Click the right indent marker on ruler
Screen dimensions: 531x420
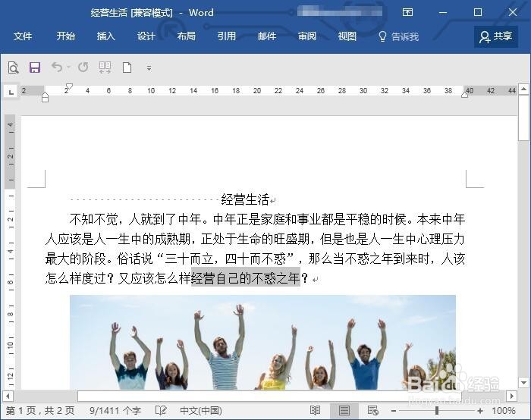pos(464,95)
